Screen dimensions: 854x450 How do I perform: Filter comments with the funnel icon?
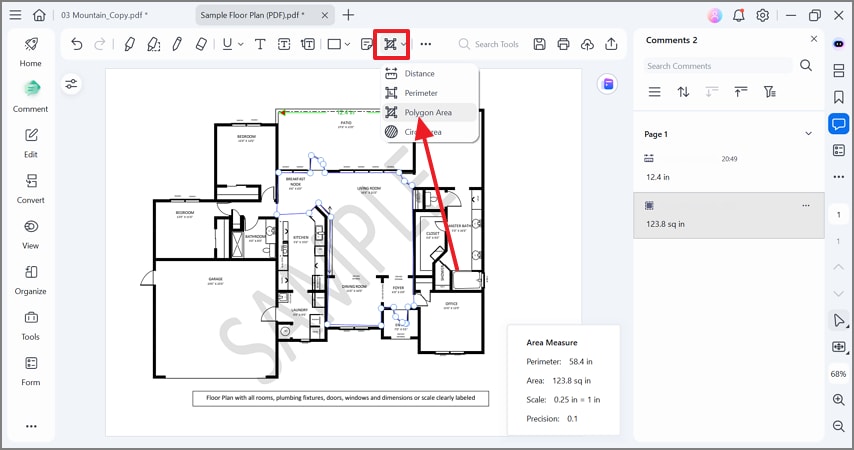tap(769, 92)
